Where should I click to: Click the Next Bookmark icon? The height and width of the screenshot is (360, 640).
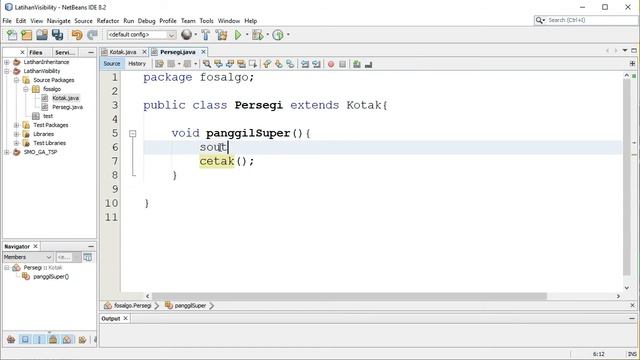click(279, 64)
